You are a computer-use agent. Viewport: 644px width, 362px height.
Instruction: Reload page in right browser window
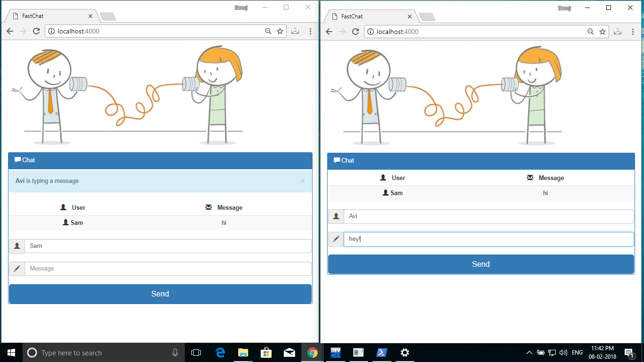(355, 32)
